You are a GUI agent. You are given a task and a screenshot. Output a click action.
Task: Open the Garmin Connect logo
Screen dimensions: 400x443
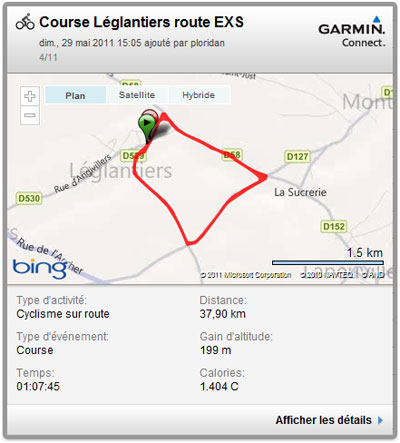(x=352, y=31)
